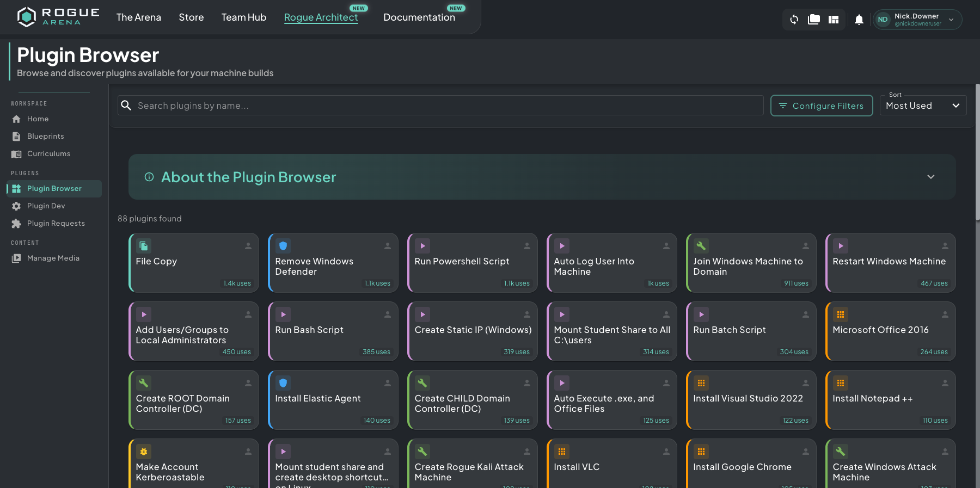
Task: Click the Microsoft Office 2016 grid icon
Action: [x=841, y=314]
